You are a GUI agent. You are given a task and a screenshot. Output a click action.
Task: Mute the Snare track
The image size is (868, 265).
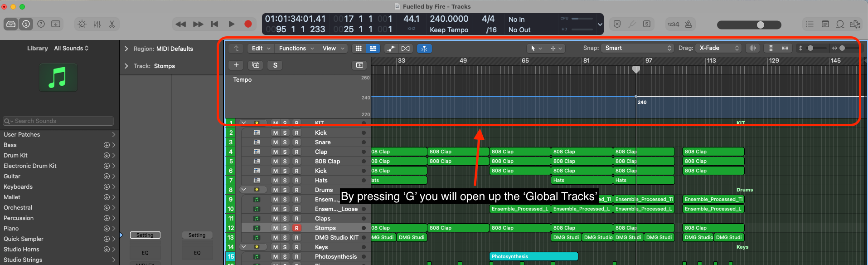275,142
